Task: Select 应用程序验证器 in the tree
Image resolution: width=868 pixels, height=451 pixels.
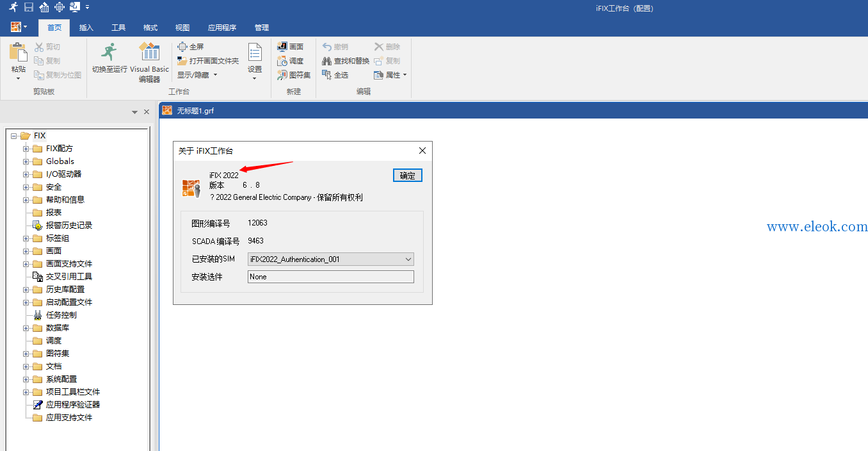Action: [73, 405]
